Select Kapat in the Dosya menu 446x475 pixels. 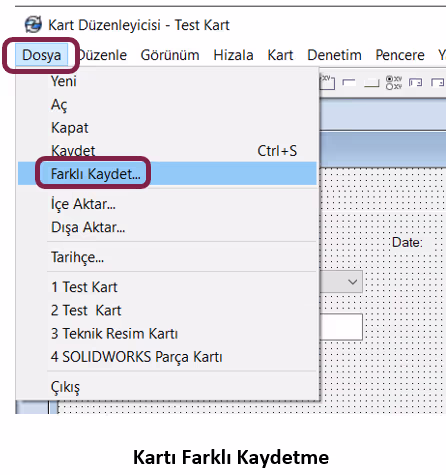tap(167, 128)
